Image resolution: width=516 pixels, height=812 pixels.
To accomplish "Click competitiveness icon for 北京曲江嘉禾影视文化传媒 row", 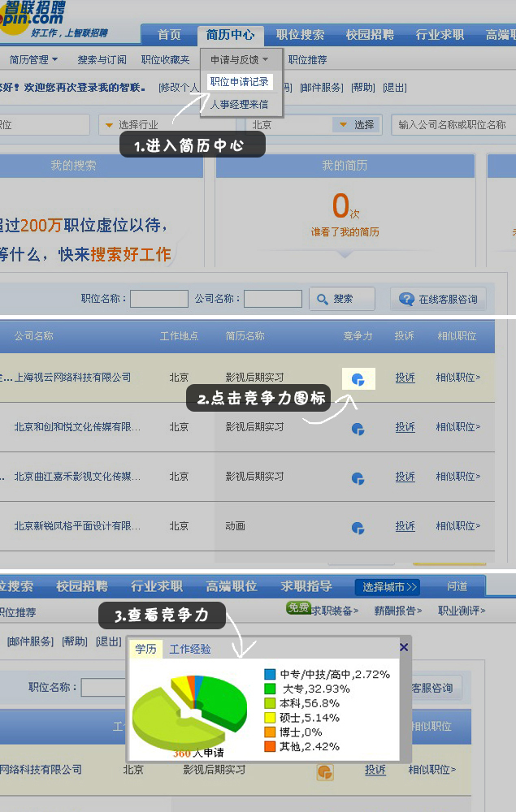I will [358, 478].
